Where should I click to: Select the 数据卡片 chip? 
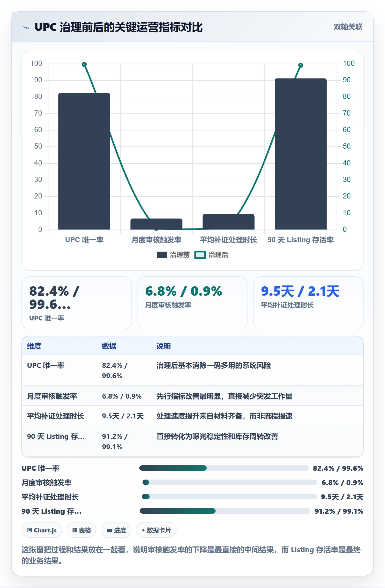point(156,530)
